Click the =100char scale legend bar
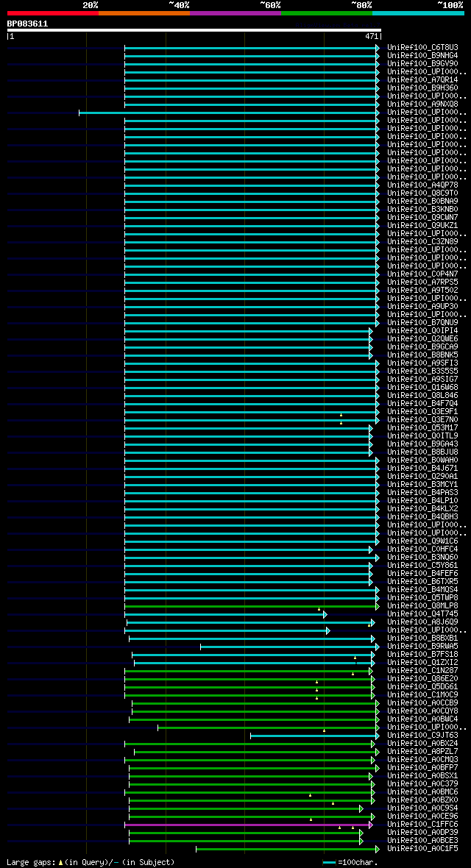Image resolution: width=471 pixels, height=868 pixels. coord(329,862)
